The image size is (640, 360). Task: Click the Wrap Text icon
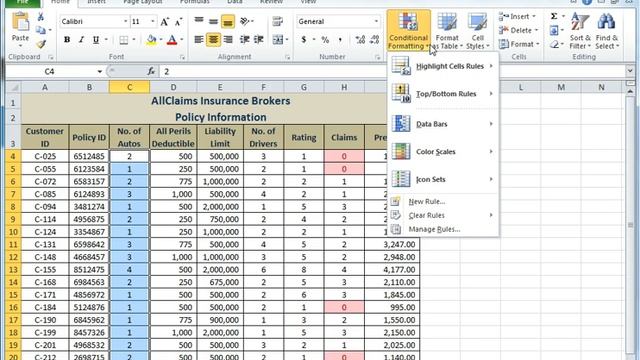tap(278, 21)
